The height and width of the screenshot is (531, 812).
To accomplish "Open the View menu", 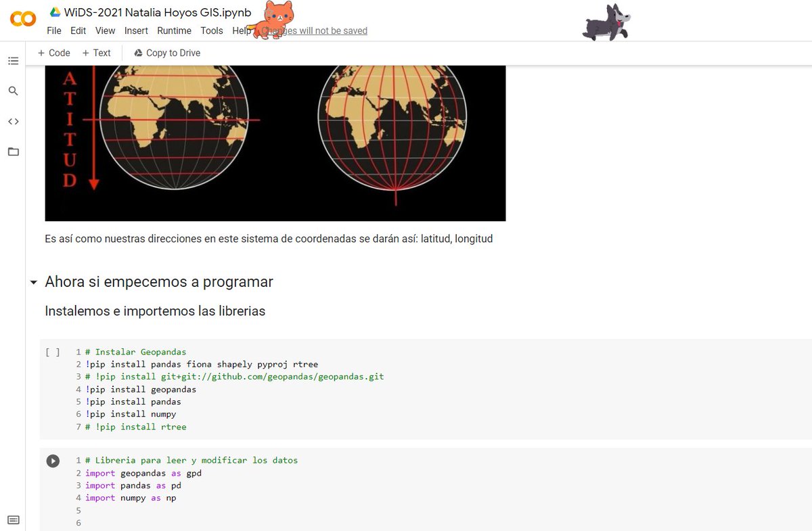I will [105, 30].
